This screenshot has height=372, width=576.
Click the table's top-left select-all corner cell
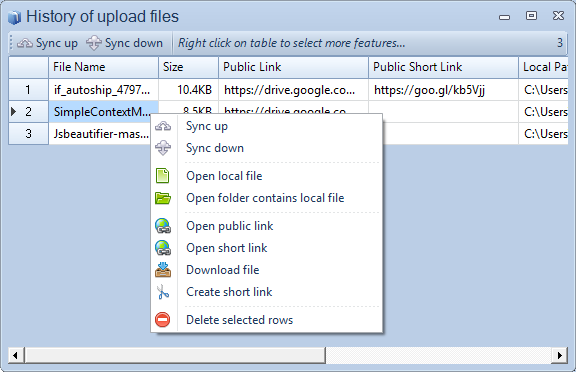click(x=28, y=67)
